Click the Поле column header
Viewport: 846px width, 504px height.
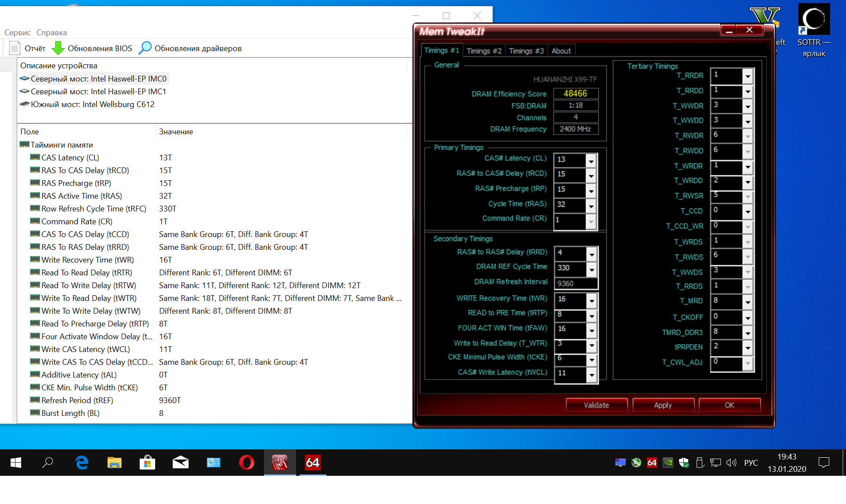87,131
